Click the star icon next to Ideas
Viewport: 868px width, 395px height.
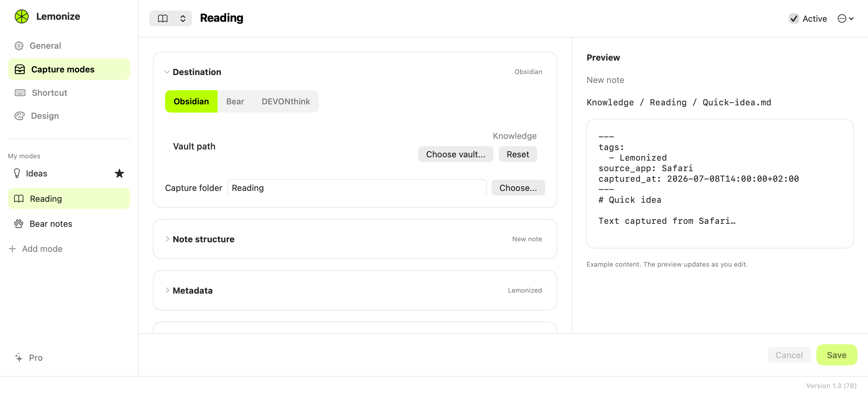[119, 173]
